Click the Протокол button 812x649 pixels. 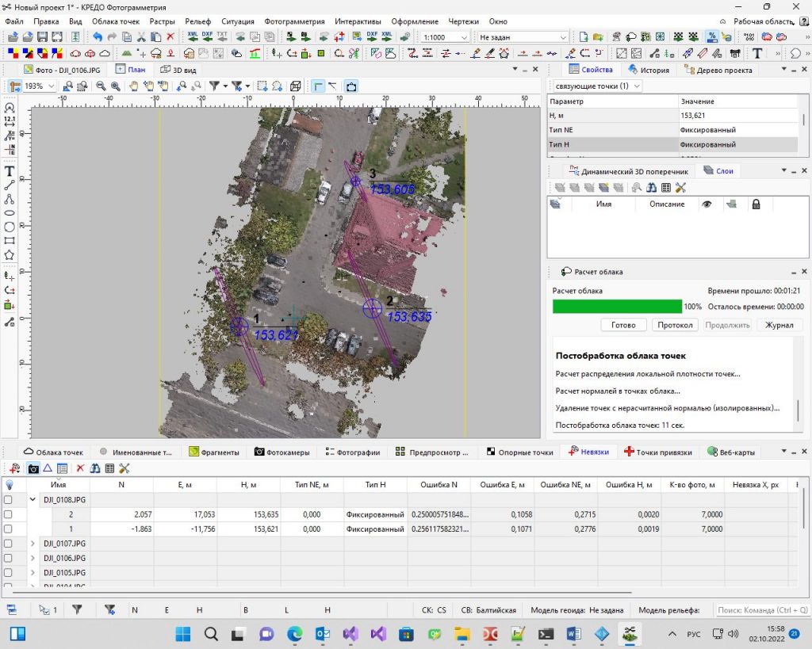pos(675,325)
